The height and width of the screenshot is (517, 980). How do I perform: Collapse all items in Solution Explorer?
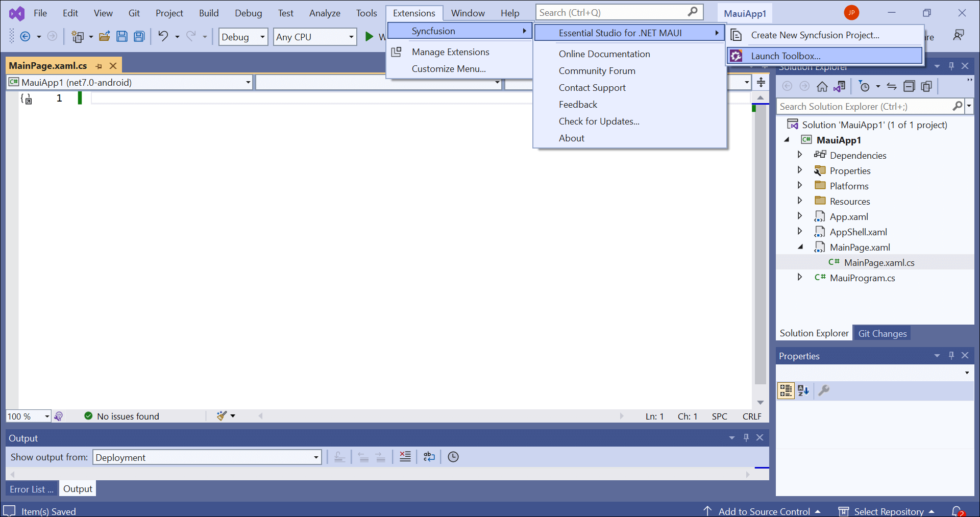pos(910,86)
